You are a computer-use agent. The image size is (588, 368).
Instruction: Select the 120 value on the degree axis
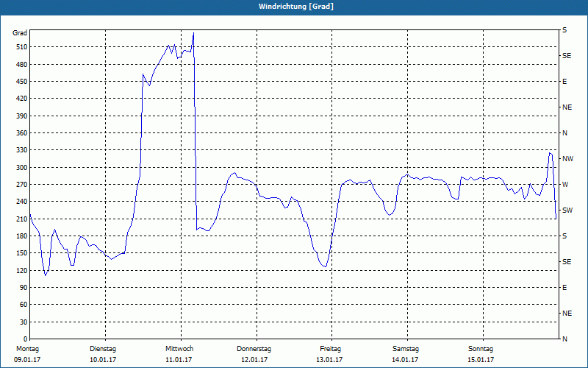pyautogui.click(x=22, y=270)
